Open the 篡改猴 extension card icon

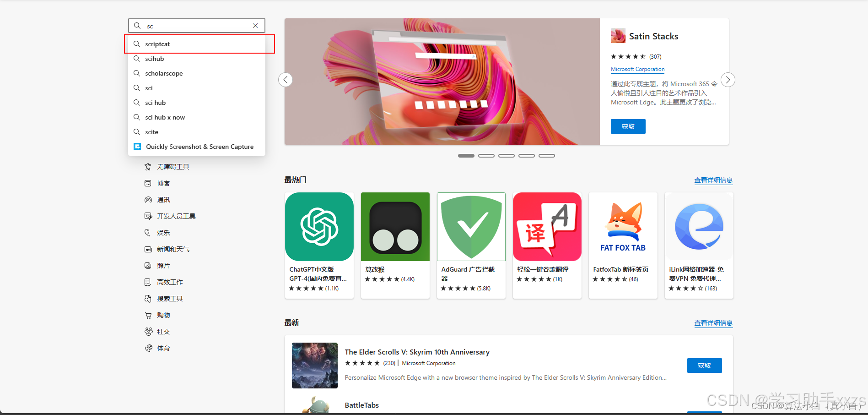coord(395,227)
